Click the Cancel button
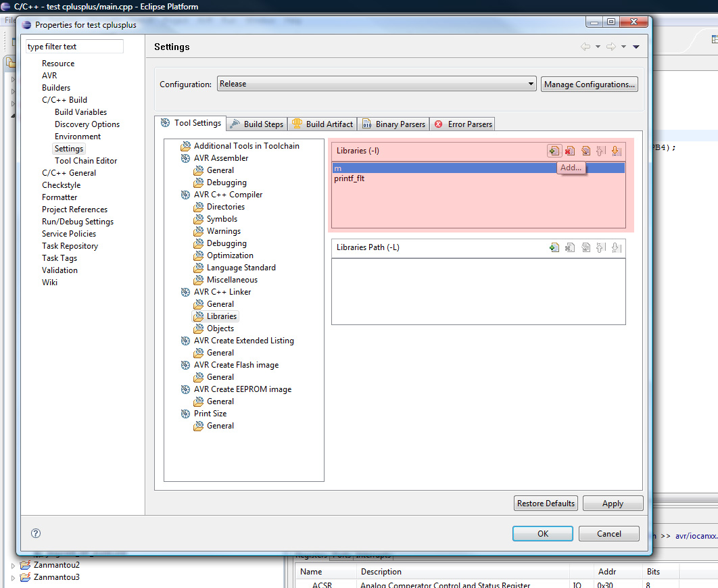 pyautogui.click(x=609, y=533)
